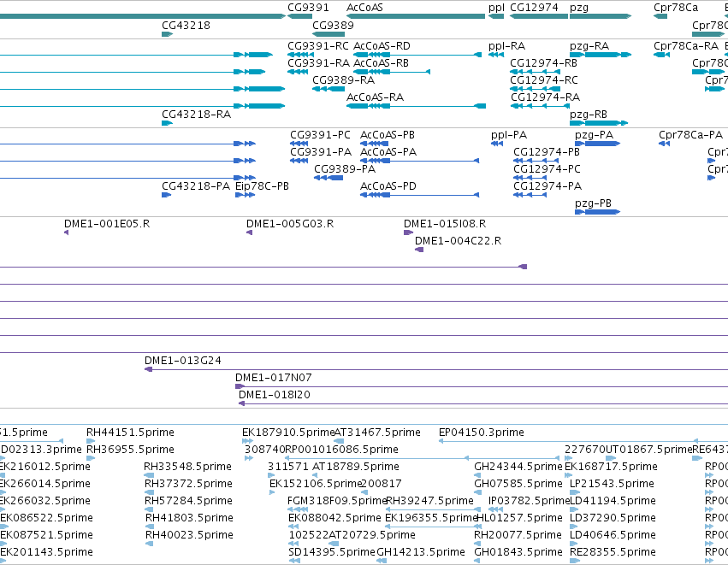Click the pzg-RB transcript
Image resolution: width=728 pixels, height=565 pixels.
pyautogui.click(x=599, y=123)
